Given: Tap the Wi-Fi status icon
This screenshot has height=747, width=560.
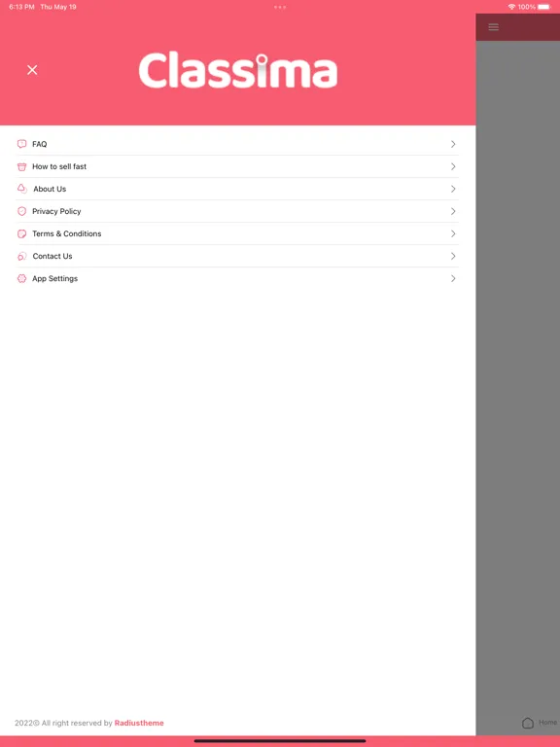Looking at the screenshot, I should [511, 7].
